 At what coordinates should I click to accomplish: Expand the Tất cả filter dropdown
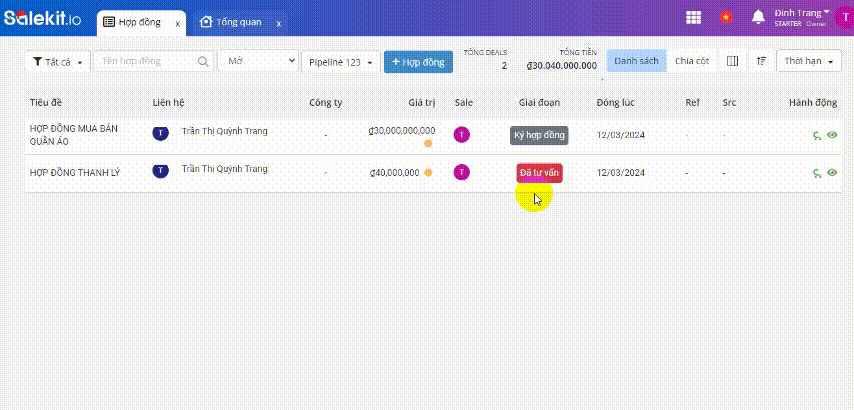[58, 62]
